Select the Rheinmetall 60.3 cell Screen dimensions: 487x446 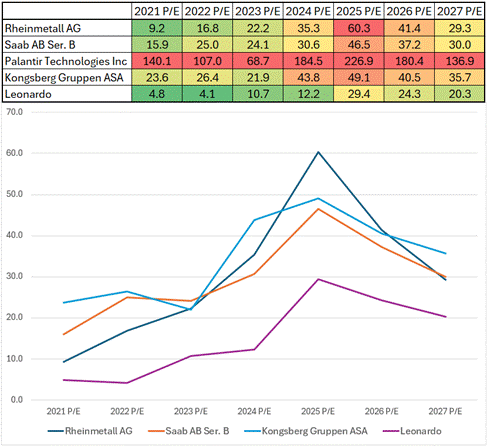click(358, 28)
